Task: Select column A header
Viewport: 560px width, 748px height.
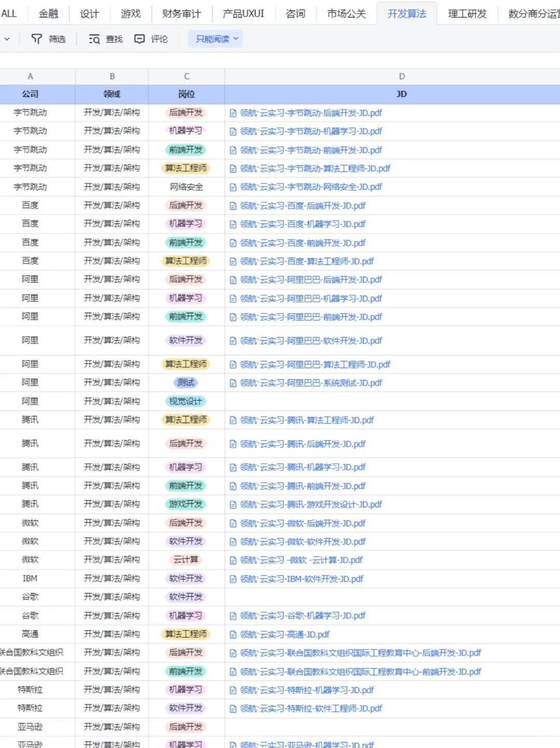Action: [31, 76]
